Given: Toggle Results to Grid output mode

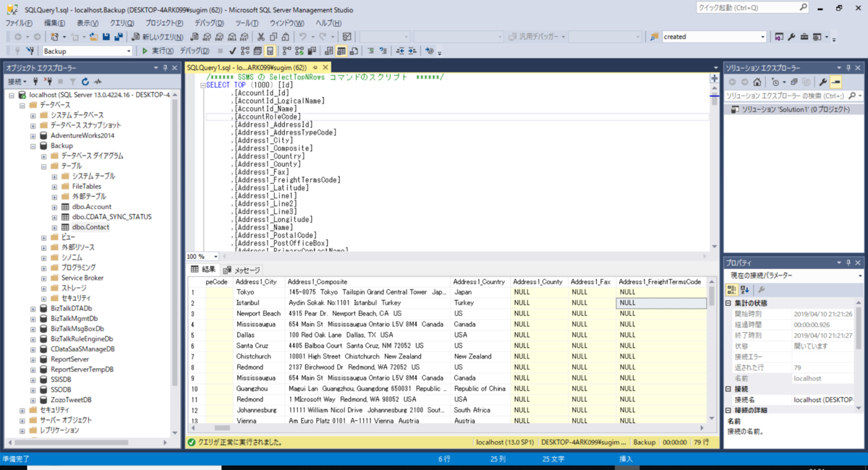Looking at the screenshot, I should point(341,51).
